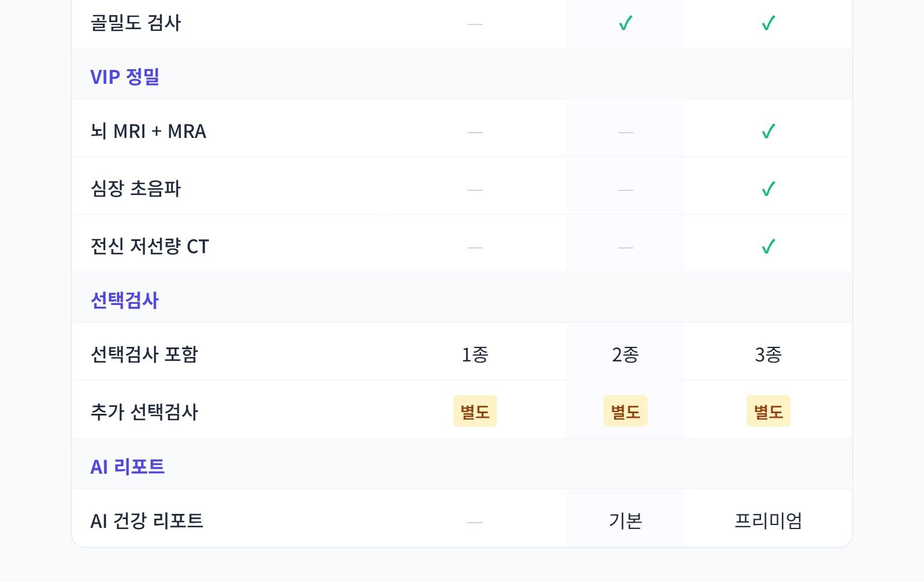Image resolution: width=924 pixels, height=582 pixels.
Task: Click the 골밀도 검사 dash icon
Action: (x=475, y=24)
